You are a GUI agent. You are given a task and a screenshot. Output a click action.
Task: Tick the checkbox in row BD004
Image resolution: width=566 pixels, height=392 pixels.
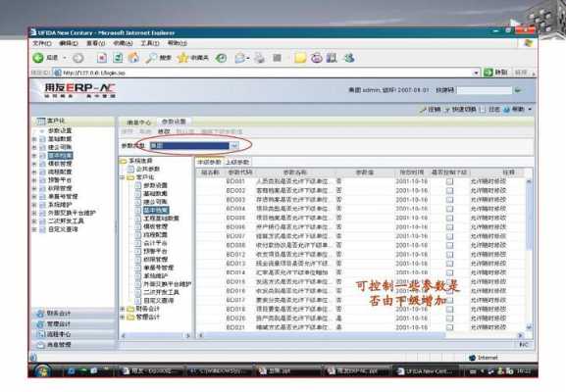(449, 209)
